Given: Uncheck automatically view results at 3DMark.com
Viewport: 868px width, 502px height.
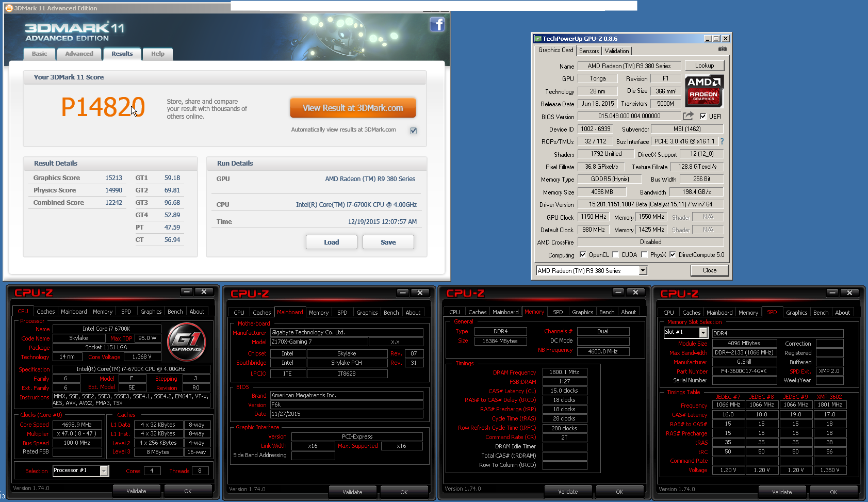Looking at the screenshot, I should [413, 131].
